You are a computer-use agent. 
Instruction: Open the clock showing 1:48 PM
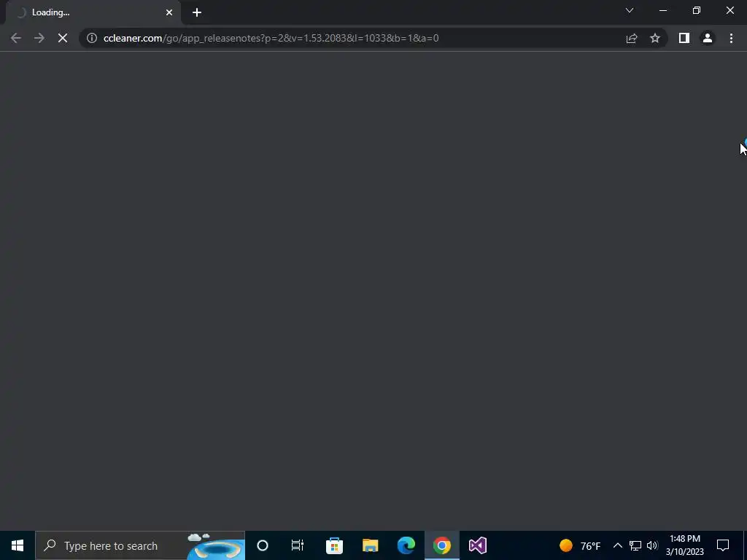tap(684, 545)
